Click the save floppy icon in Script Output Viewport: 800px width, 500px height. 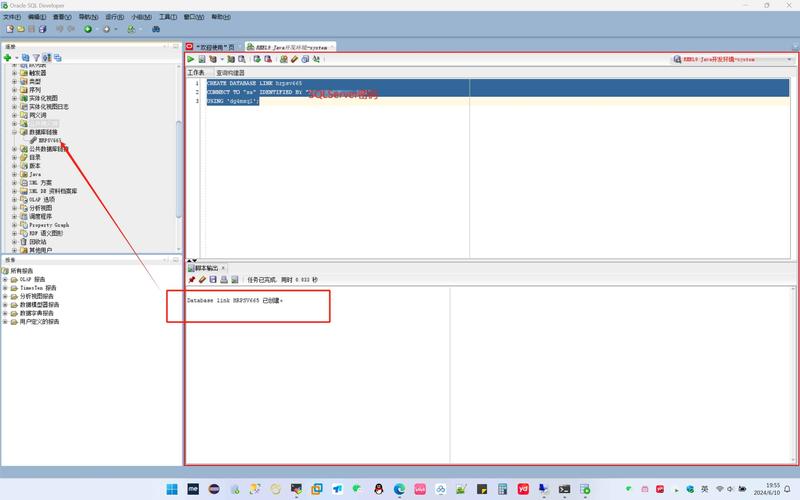point(213,280)
